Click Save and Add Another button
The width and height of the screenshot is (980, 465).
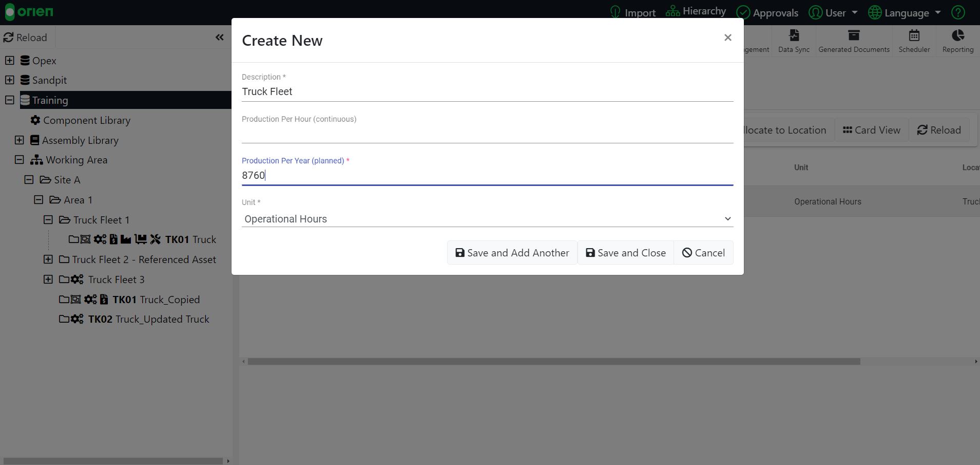point(512,253)
